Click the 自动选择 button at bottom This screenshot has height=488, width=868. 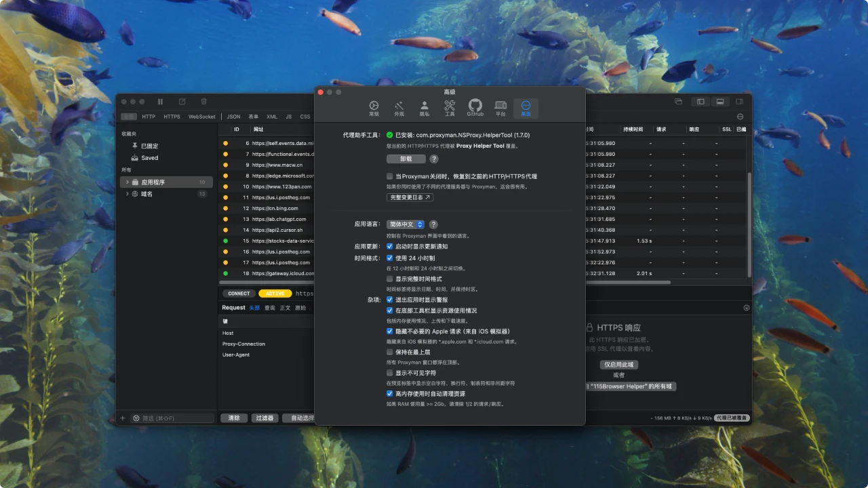point(299,418)
